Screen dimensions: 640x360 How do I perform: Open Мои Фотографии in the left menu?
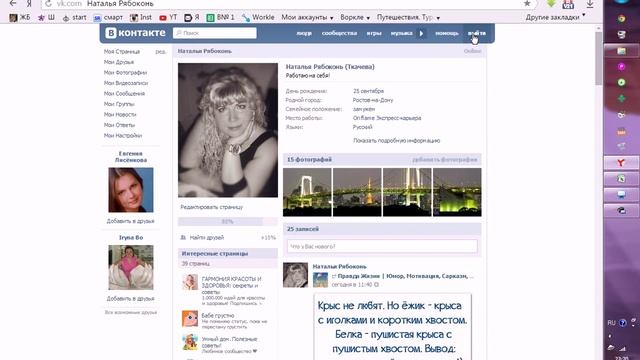125,73
